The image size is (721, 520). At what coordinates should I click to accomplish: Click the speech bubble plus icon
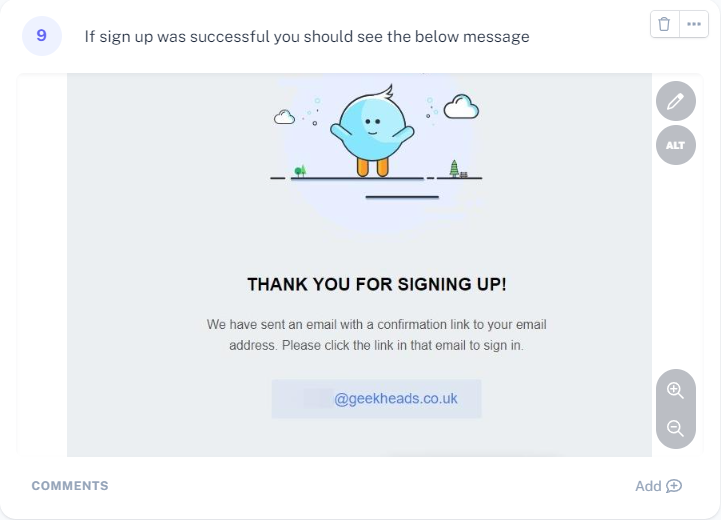pyautogui.click(x=674, y=486)
